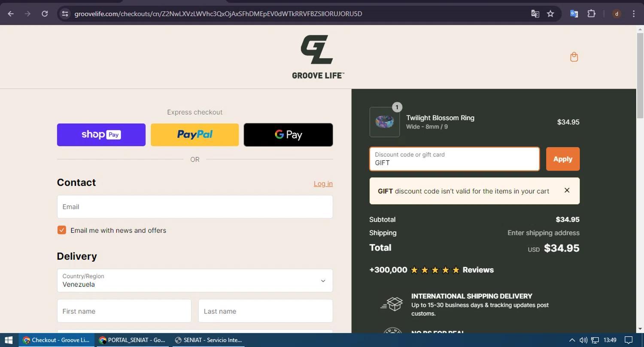
Task: Click the Subtotal $34.95 amount
Action: tap(568, 220)
